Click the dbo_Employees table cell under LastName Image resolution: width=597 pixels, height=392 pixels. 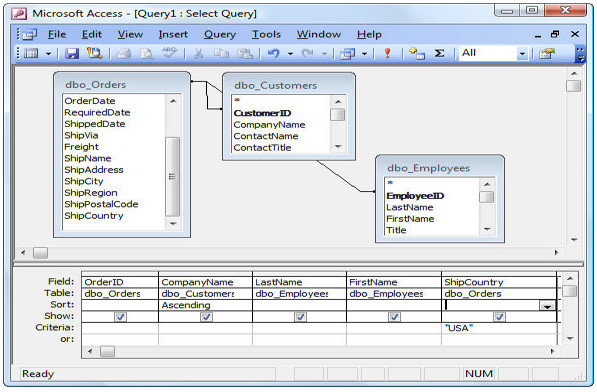299,294
